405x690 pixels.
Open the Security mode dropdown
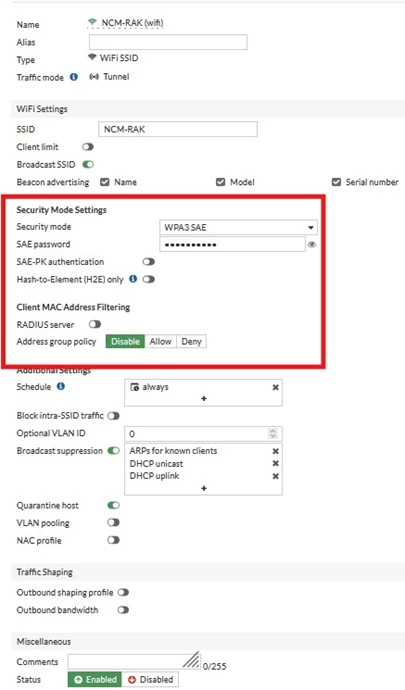(x=238, y=228)
